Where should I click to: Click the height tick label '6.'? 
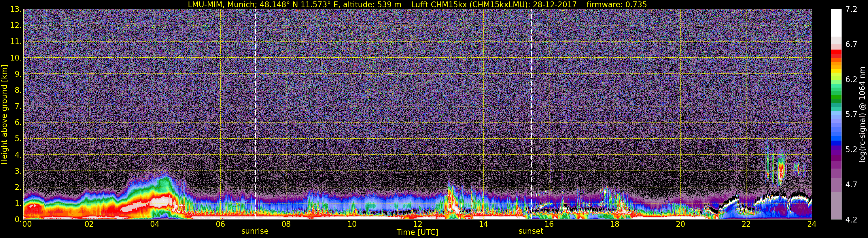tap(18, 122)
